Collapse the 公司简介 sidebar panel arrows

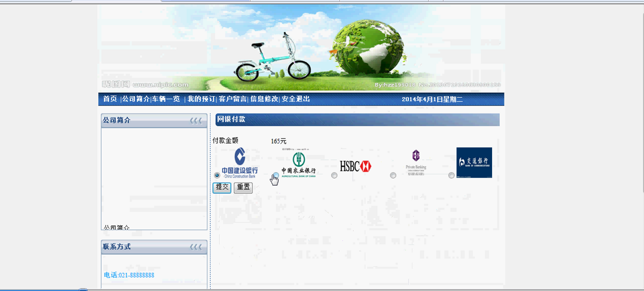pyautogui.click(x=196, y=121)
